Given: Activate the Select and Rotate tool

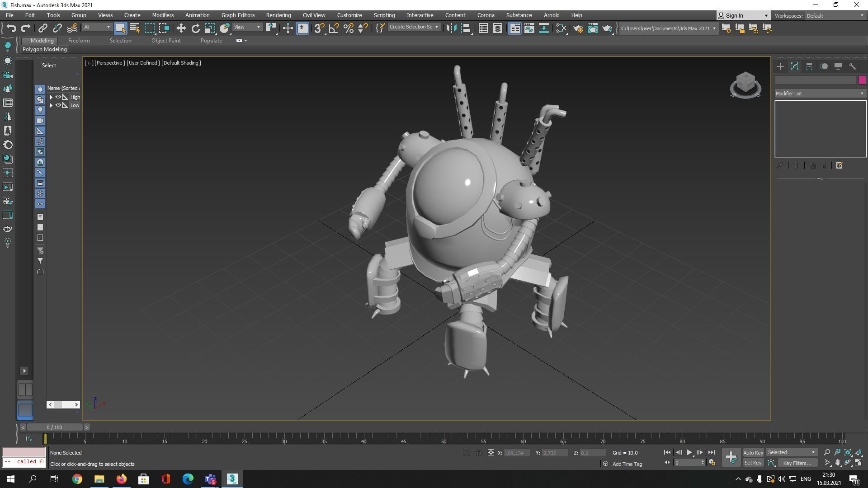Looking at the screenshot, I should (195, 28).
